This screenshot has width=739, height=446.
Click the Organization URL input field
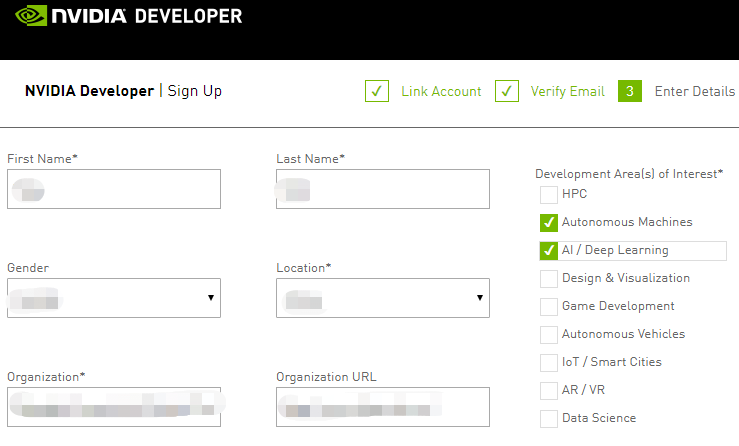[383, 407]
